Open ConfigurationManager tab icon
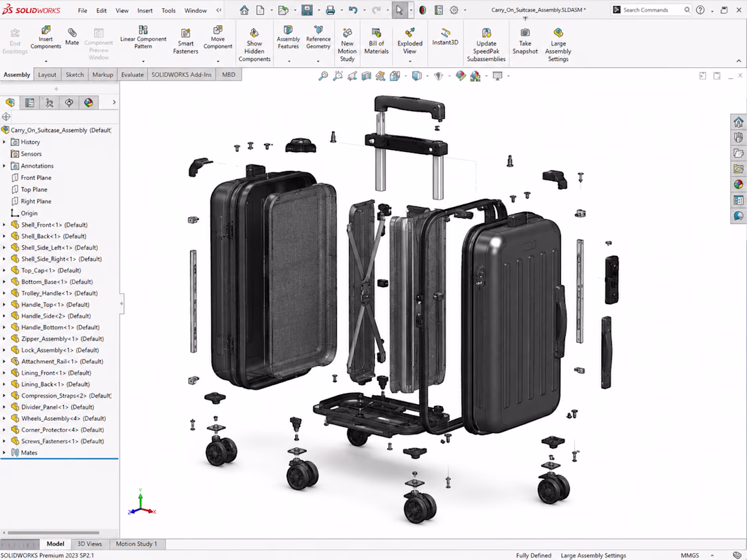The width and height of the screenshot is (747, 560). click(x=50, y=102)
